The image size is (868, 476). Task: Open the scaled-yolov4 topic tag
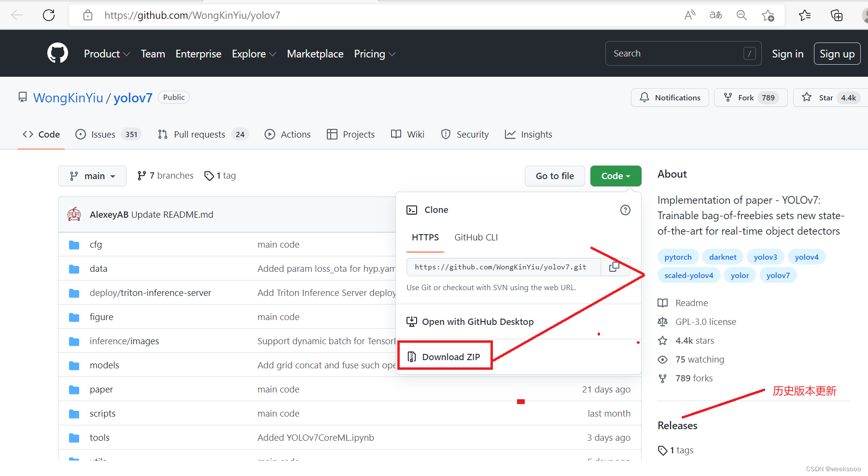pos(689,275)
